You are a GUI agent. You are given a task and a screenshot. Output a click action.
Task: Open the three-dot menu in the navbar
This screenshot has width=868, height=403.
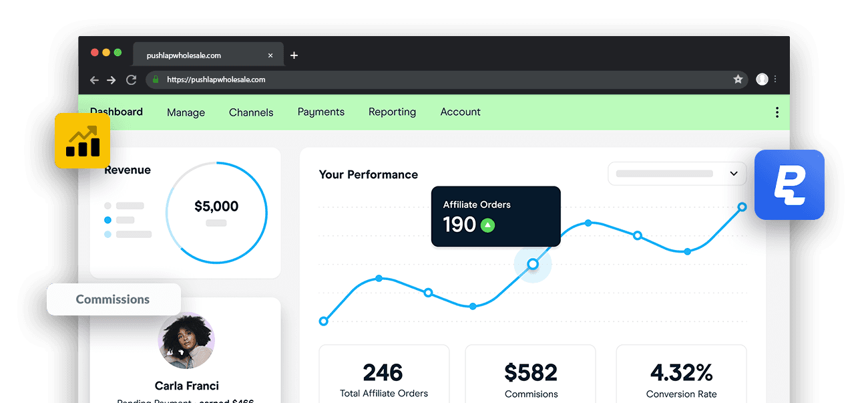777,112
